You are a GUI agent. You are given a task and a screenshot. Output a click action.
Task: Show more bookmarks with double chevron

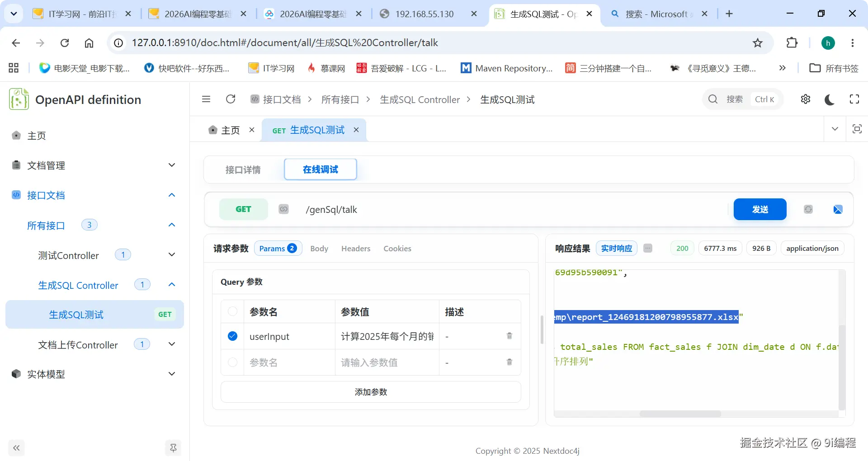pos(783,68)
